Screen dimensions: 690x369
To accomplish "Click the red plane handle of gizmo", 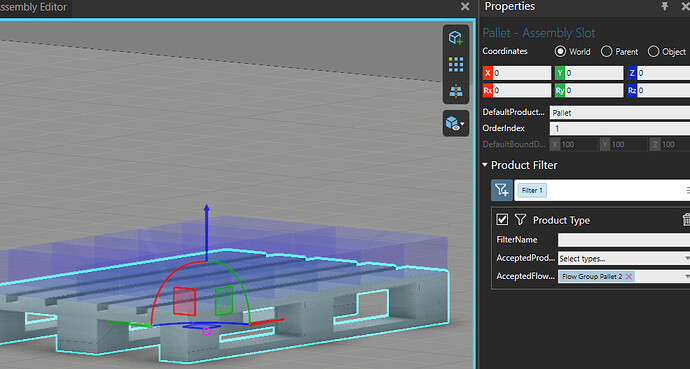I will pyautogui.click(x=184, y=301).
